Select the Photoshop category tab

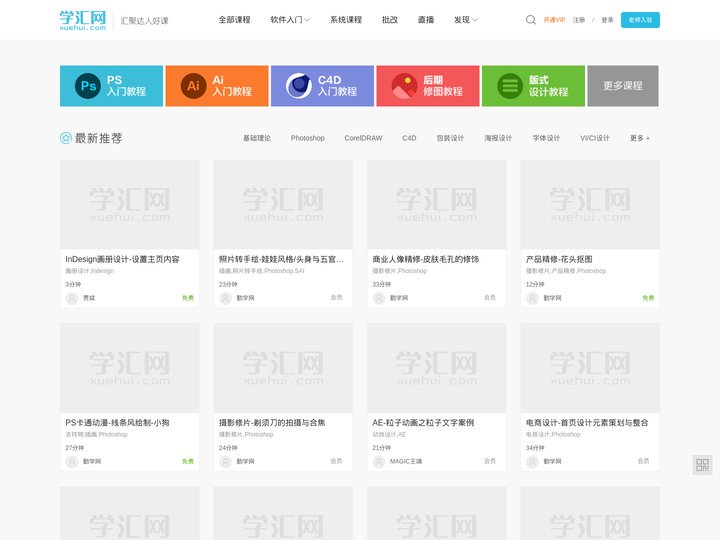pyautogui.click(x=308, y=138)
